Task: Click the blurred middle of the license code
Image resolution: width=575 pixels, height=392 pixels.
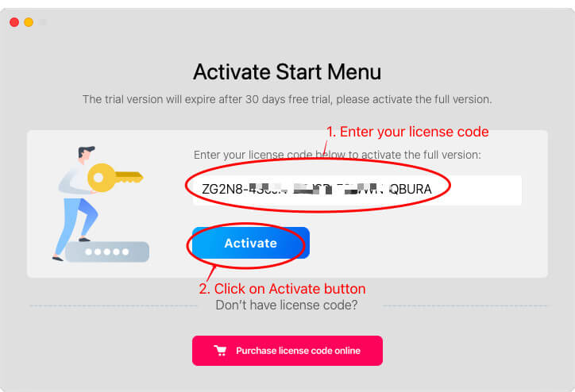Action: (317, 189)
